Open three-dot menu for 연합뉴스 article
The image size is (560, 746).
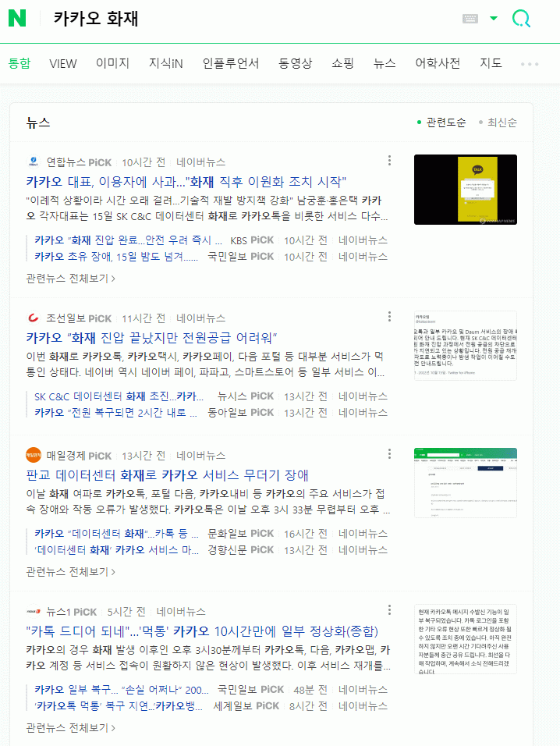click(389, 160)
